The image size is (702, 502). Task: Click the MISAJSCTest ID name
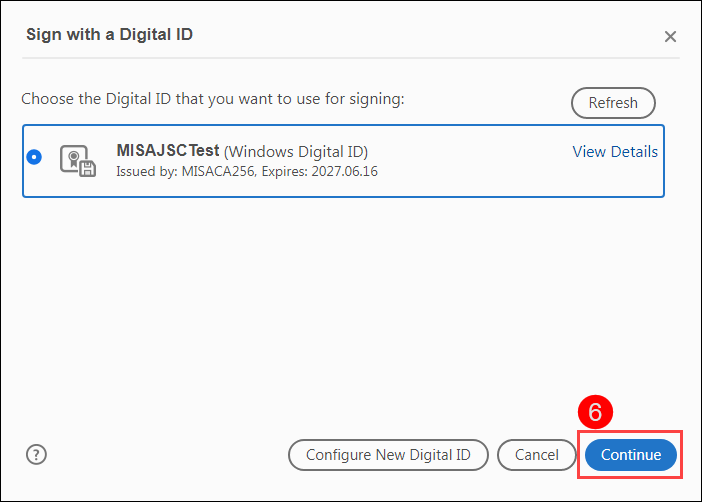click(168, 152)
